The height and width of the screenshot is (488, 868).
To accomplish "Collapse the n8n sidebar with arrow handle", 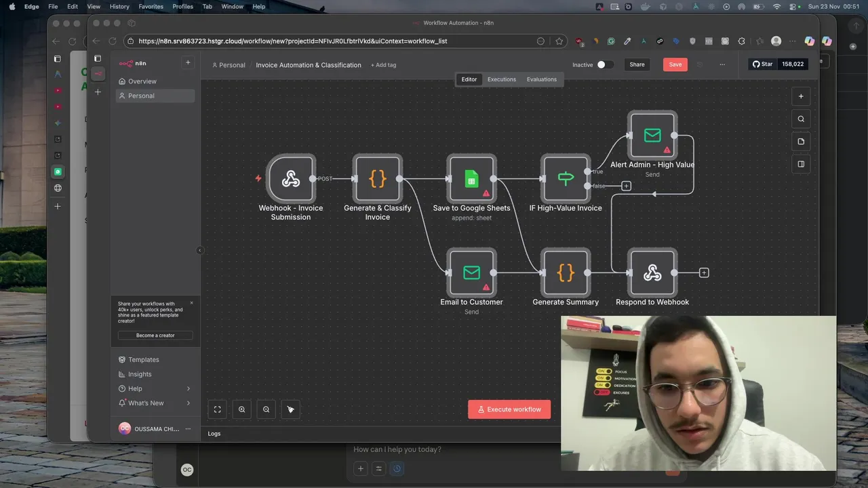I will pyautogui.click(x=199, y=250).
